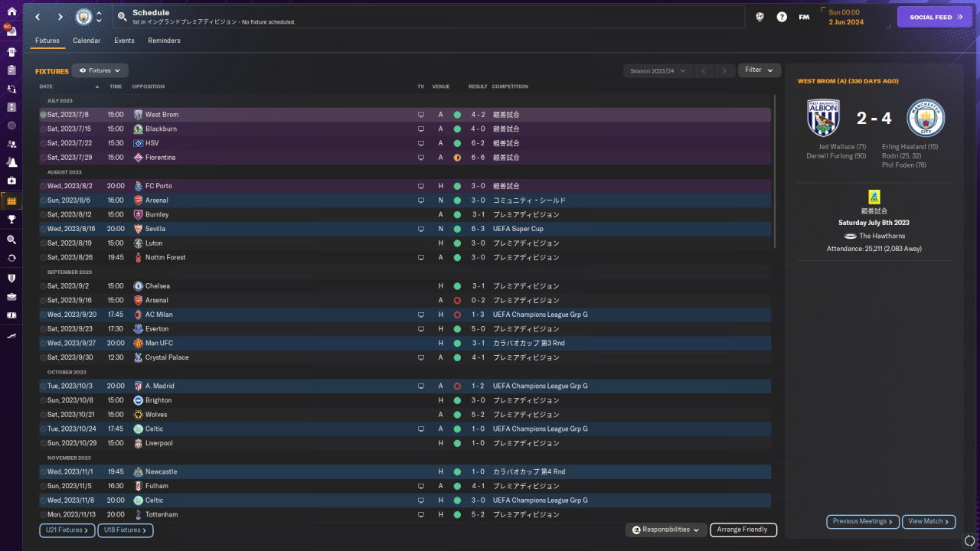Go to next season arrow

click(x=724, y=70)
